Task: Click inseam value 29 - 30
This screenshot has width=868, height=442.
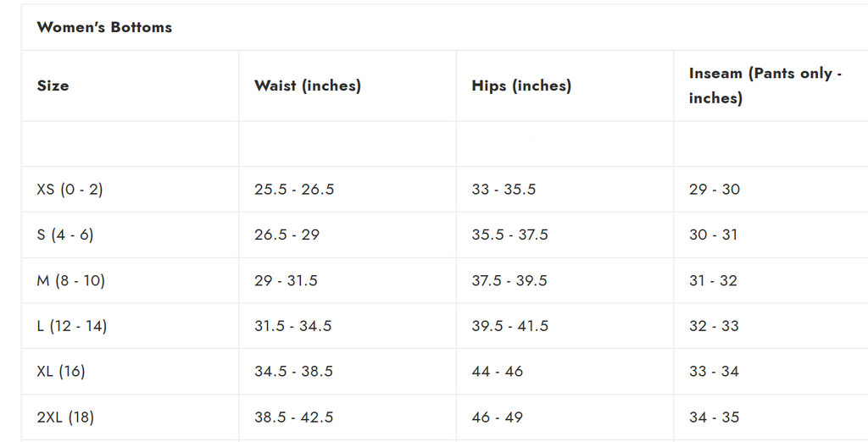Action: click(x=714, y=190)
